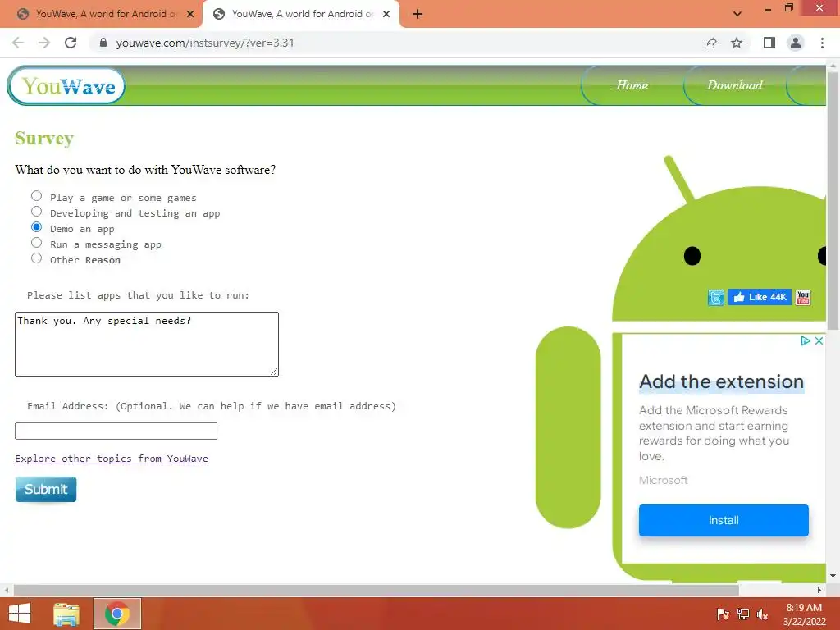Click the scroll-right arrow at bottom
This screenshot has width=840, height=630.
819,590
